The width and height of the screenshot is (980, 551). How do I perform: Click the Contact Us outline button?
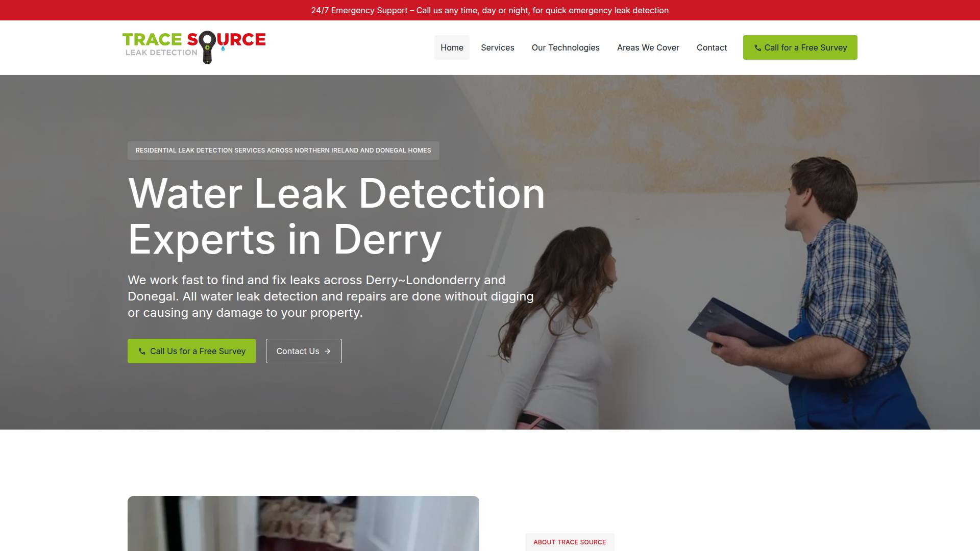[304, 351]
